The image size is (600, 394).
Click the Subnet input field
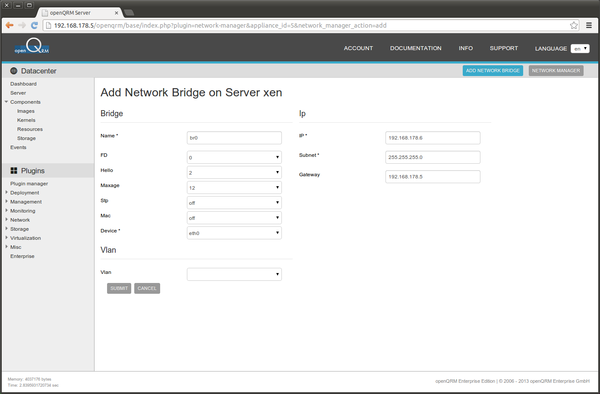pyautogui.click(x=432, y=157)
